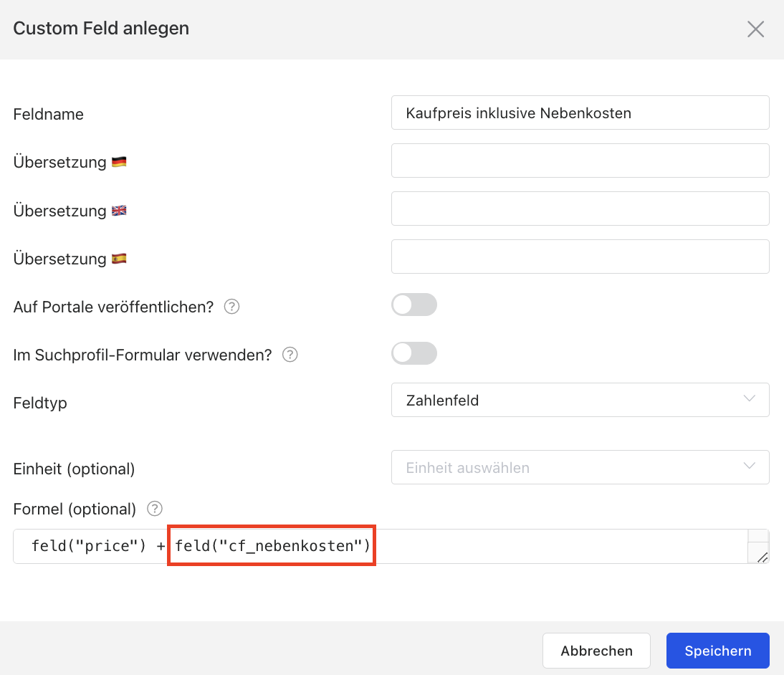Image resolution: width=784 pixels, height=675 pixels.
Task: Open the Feldtyp dropdown showing Zahlenfeld
Action: (x=580, y=400)
